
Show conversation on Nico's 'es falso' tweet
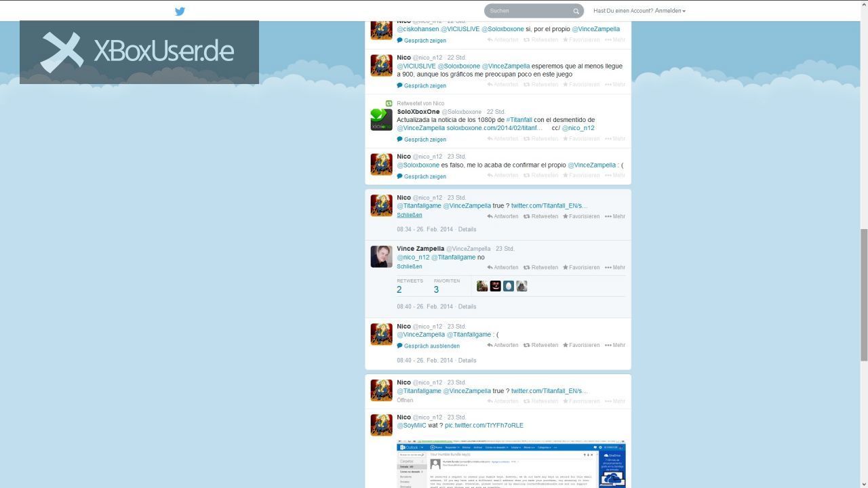(x=421, y=176)
